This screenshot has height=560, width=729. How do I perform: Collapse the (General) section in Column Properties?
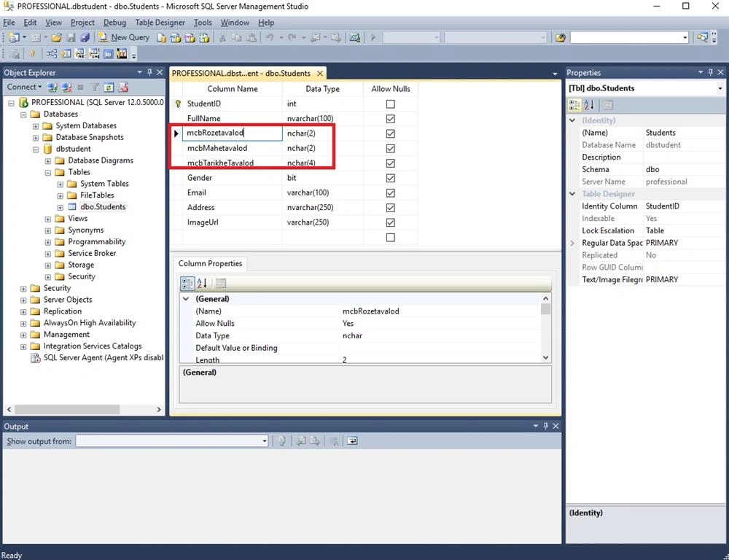[186, 299]
